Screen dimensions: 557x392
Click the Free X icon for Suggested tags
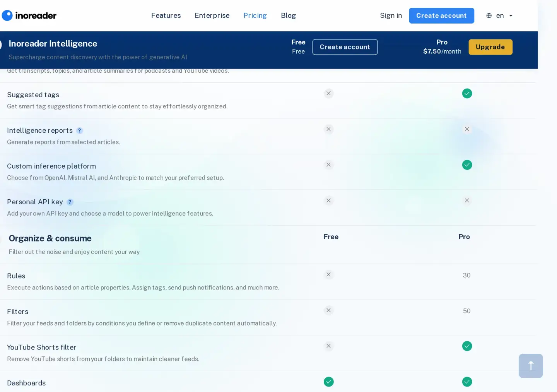click(x=328, y=93)
